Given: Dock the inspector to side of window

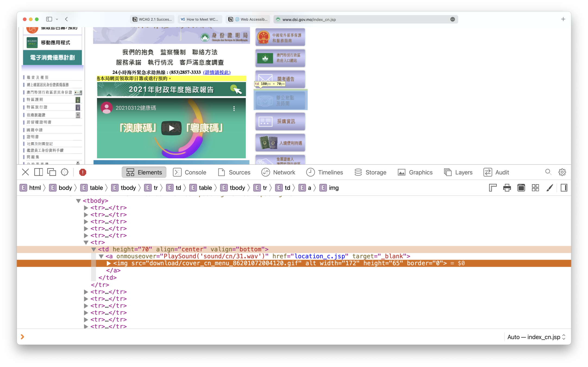Looking at the screenshot, I should [38, 172].
